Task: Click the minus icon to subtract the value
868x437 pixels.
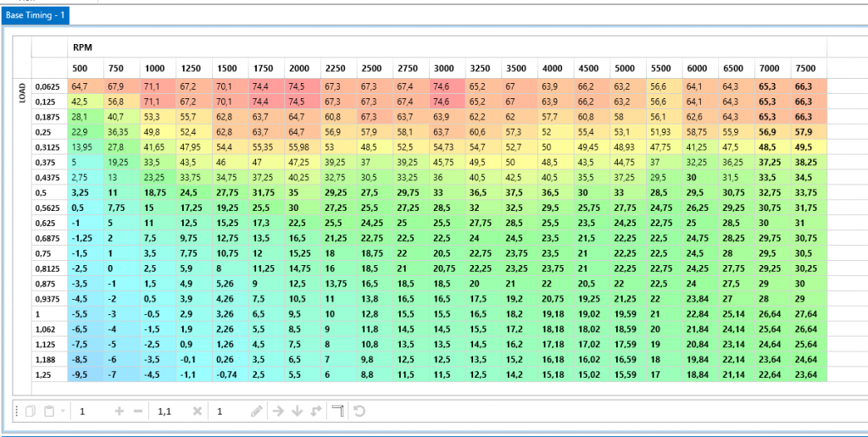Action: pyautogui.click(x=138, y=412)
